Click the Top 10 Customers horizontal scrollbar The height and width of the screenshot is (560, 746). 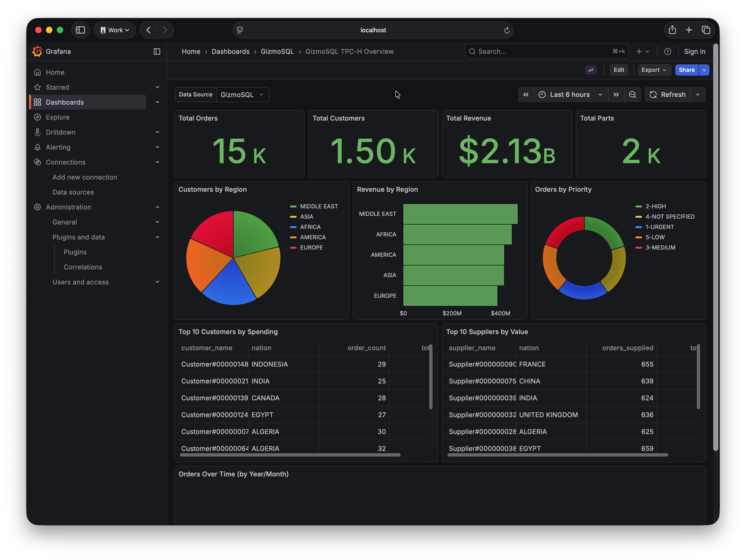290,455
